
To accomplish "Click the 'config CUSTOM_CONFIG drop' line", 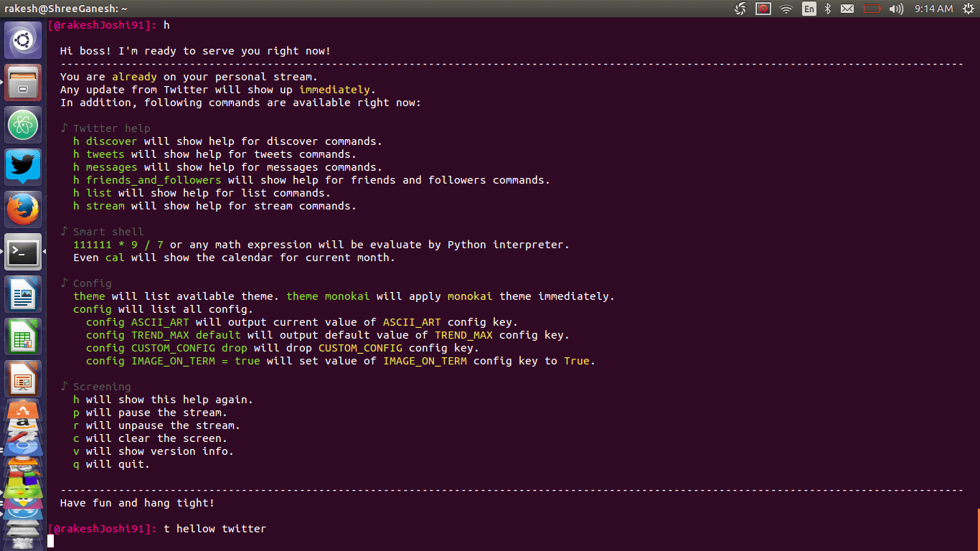I will 283,348.
